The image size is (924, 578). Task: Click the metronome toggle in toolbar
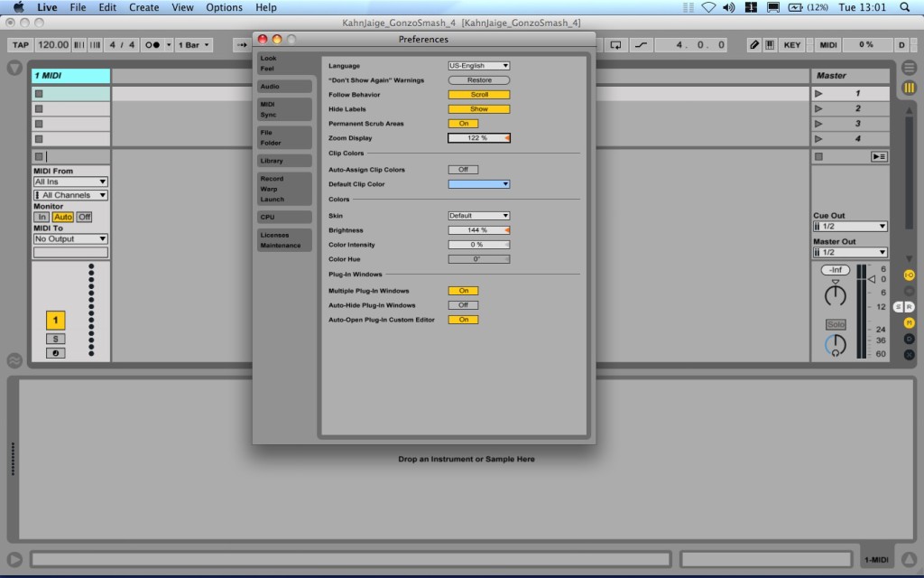[x=152, y=44]
